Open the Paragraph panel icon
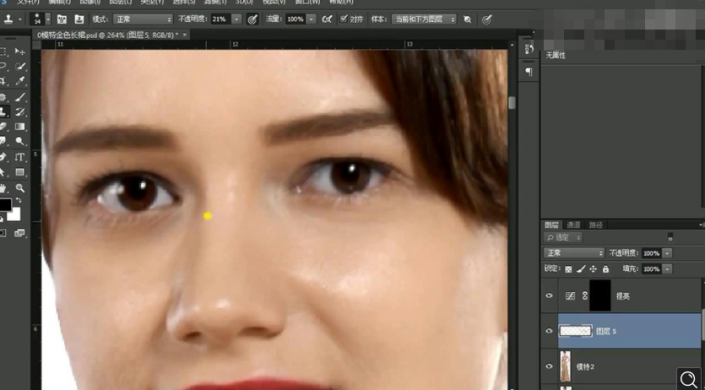The width and height of the screenshot is (705, 390). click(529, 72)
